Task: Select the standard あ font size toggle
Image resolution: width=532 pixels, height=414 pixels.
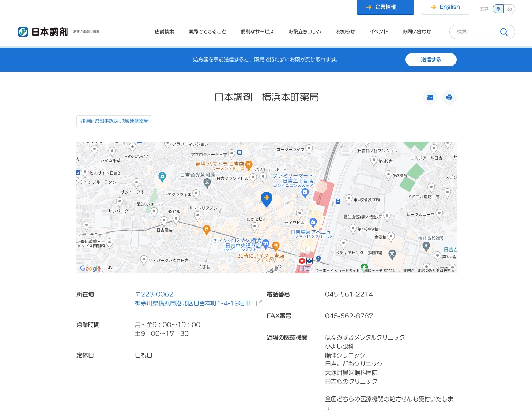Action: (498, 9)
